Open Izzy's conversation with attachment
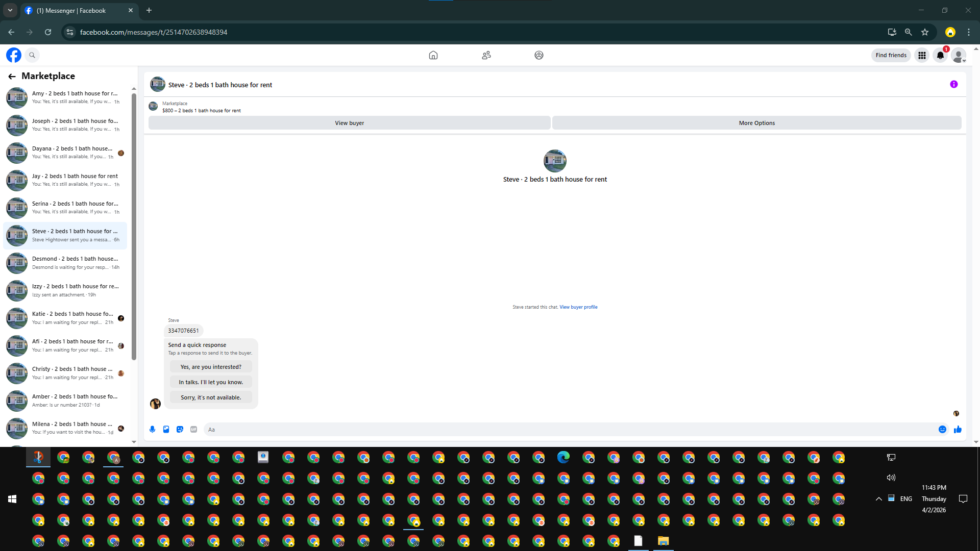This screenshot has width=980, height=551. click(65, 290)
